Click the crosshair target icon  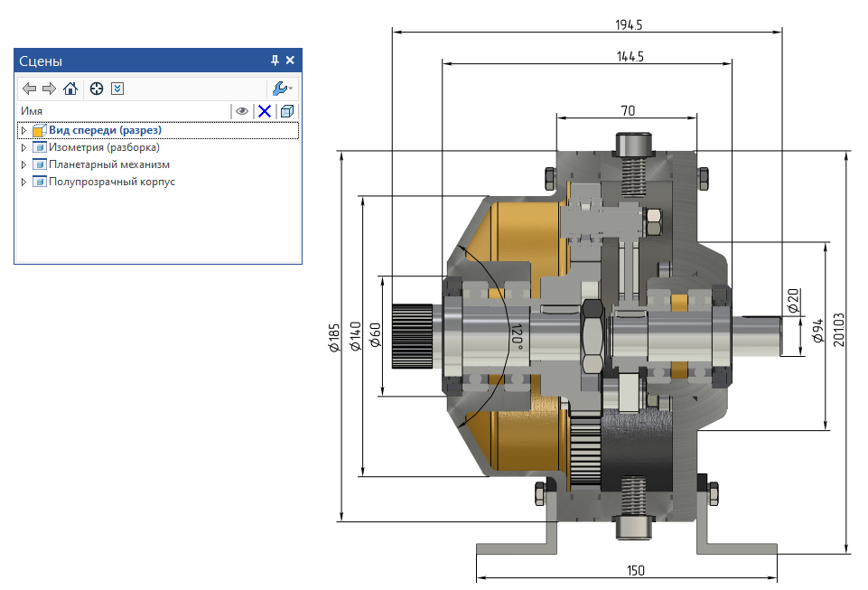[97, 89]
